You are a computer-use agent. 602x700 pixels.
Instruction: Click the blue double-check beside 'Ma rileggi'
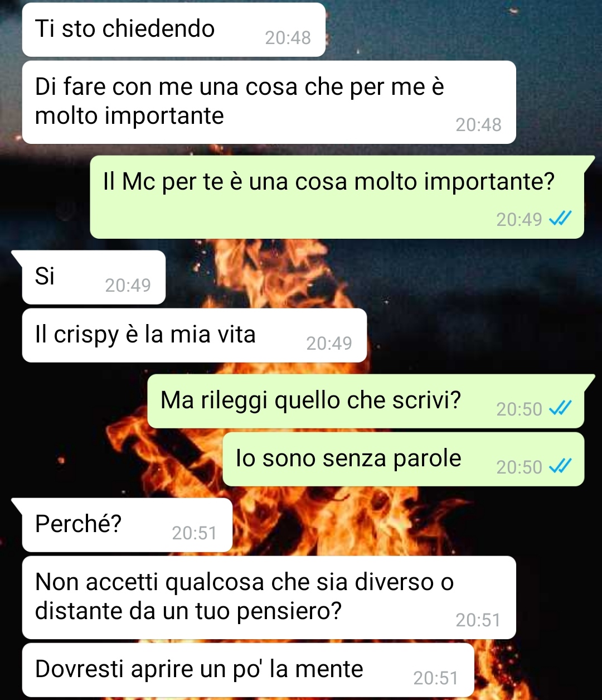click(560, 409)
